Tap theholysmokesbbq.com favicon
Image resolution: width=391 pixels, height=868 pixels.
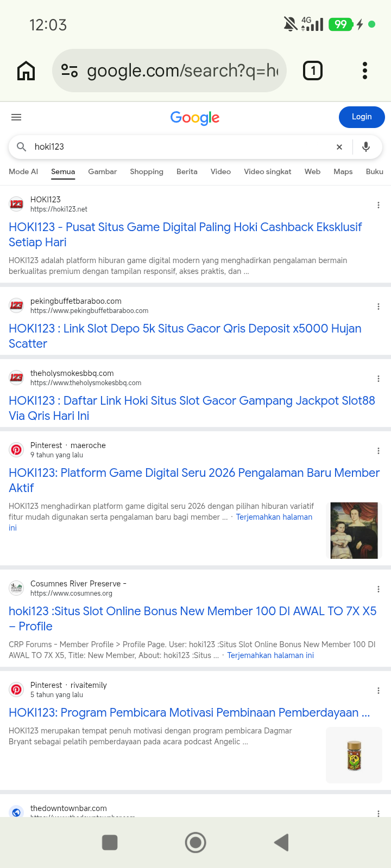pos(16,378)
